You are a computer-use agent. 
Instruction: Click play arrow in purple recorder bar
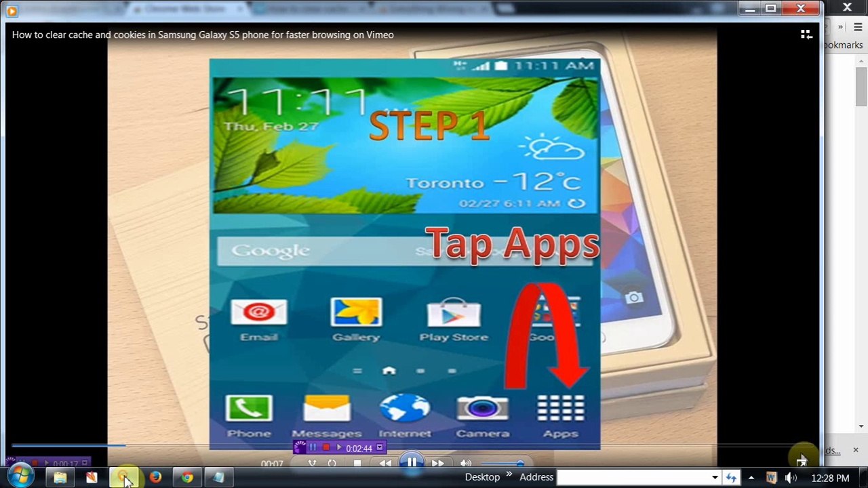tap(339, 447)
